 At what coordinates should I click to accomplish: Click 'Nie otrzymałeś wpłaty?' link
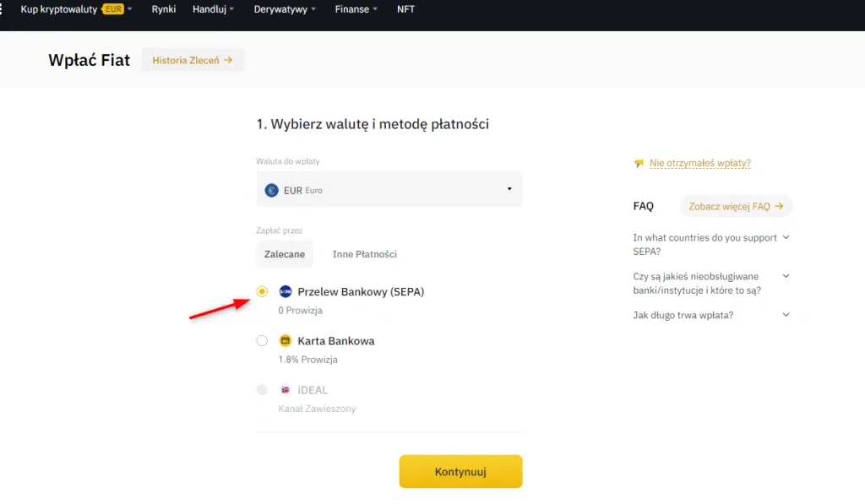click(x=699, y=163)
